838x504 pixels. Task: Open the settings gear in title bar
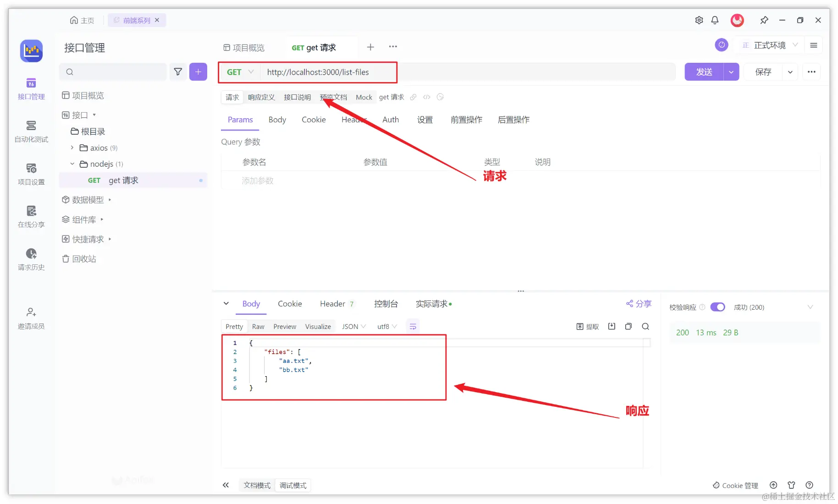(699, 20)
